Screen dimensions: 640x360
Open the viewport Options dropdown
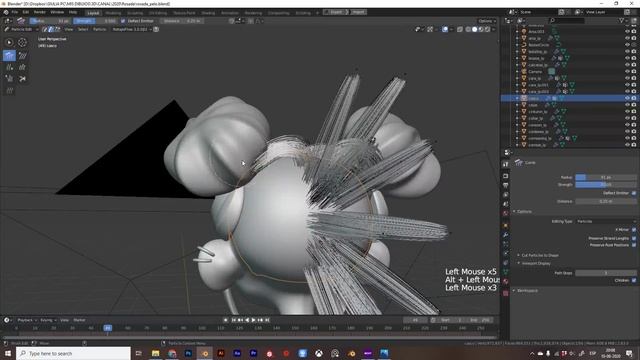(487, 21)
